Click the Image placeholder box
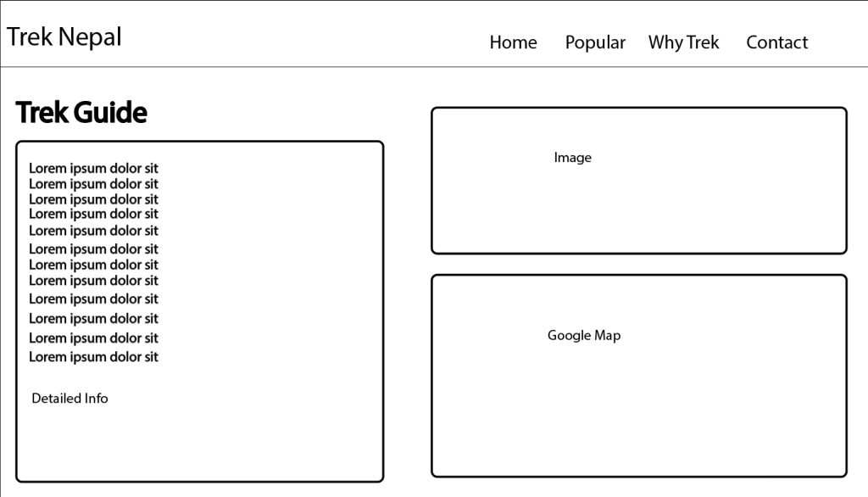The height and width of the screenshot is (497, 868). [x=638, y=180]
